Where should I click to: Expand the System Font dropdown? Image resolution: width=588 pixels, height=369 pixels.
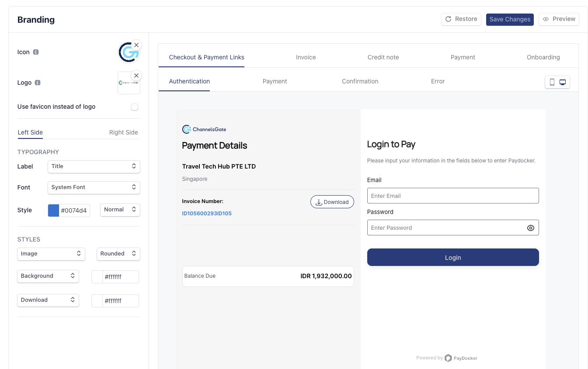(94, 187)
